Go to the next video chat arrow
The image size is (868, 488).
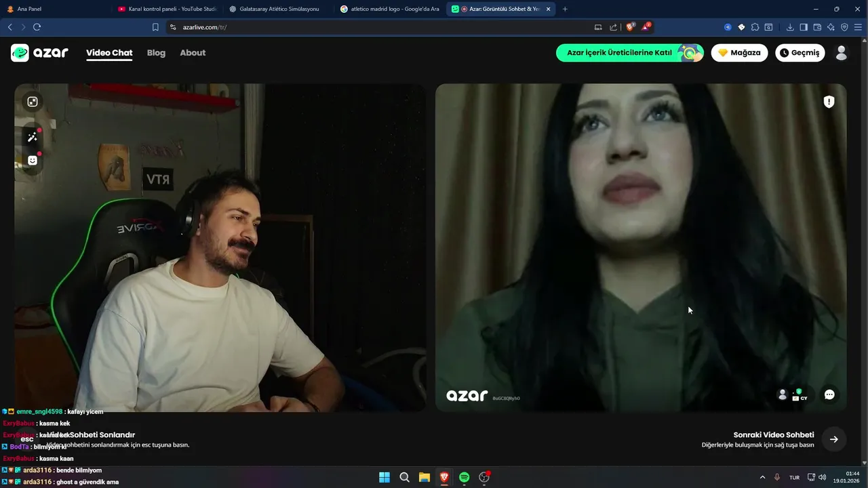tap(834, 439)
